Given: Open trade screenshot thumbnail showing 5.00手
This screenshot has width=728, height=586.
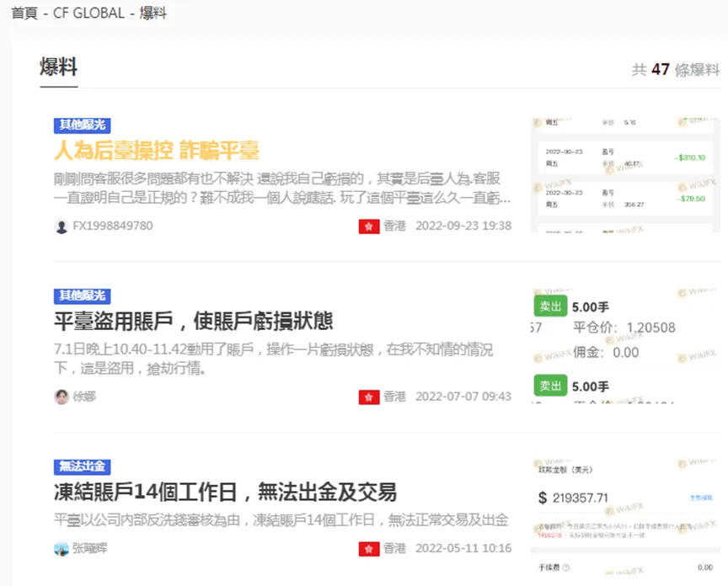Looking at the screenshot, I should (626, 346).
